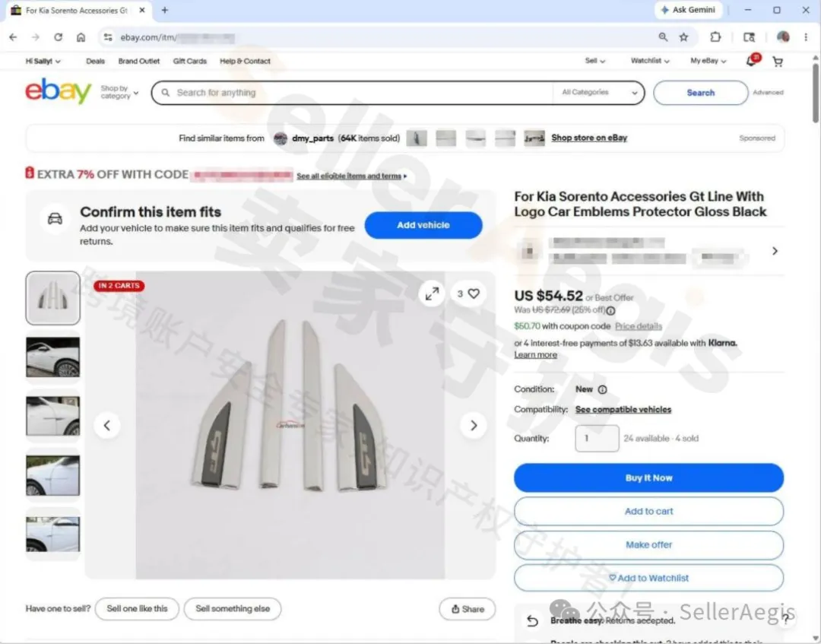Open Advanced search link

[768, 93]
